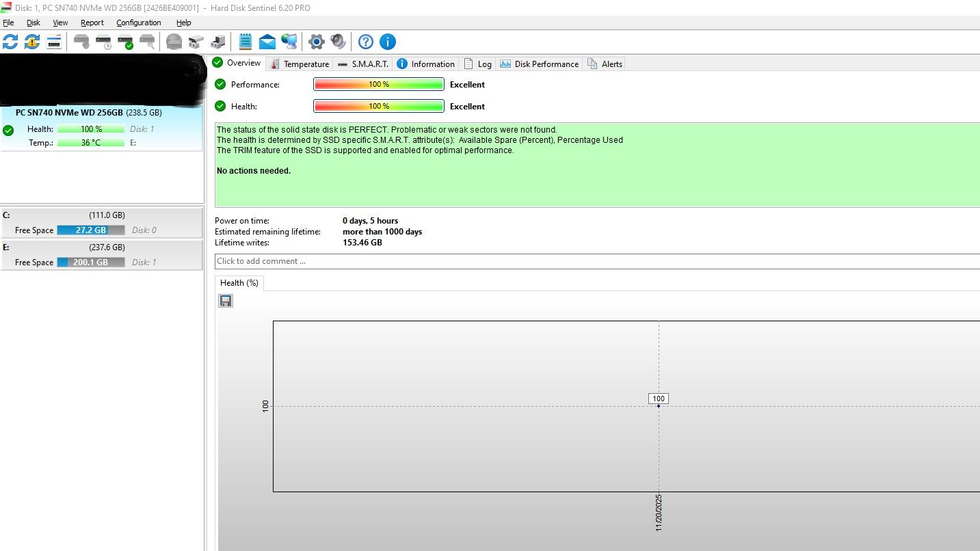
Task: Save the health graph with the floppy icon
Action: [x=226, y=301]
